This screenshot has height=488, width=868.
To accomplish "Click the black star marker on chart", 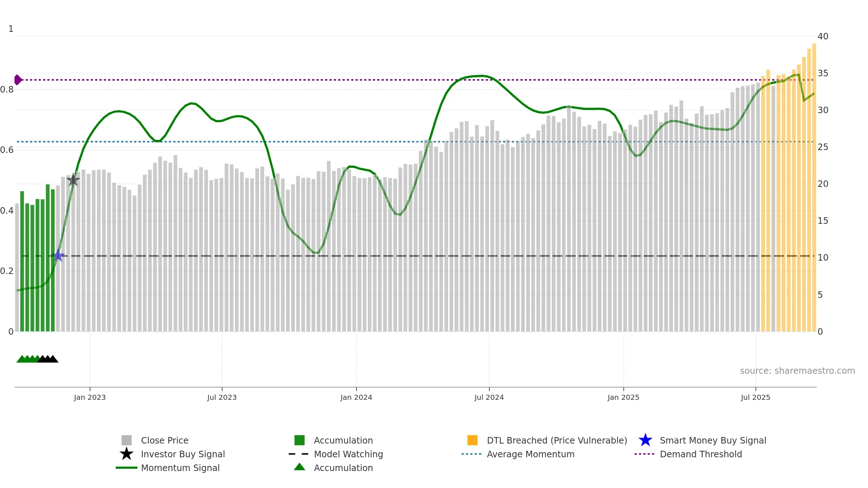I will click(73, 180).
